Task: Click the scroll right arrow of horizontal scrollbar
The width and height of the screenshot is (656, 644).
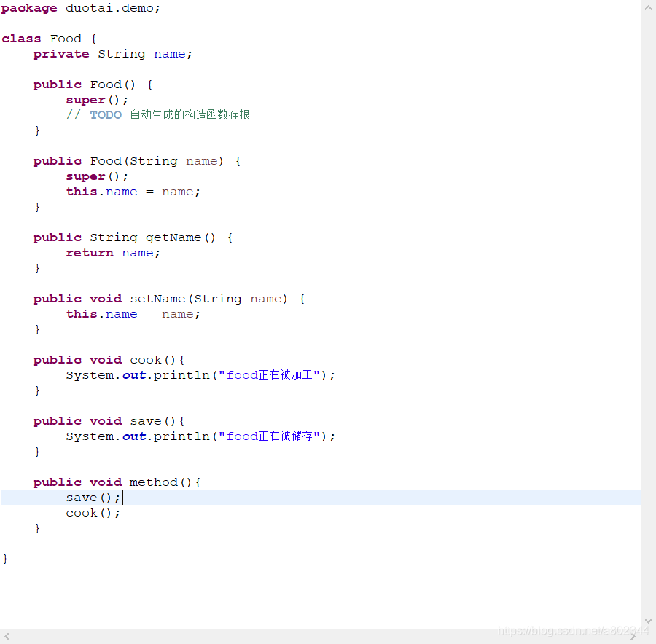Action: tap(633, 637)
